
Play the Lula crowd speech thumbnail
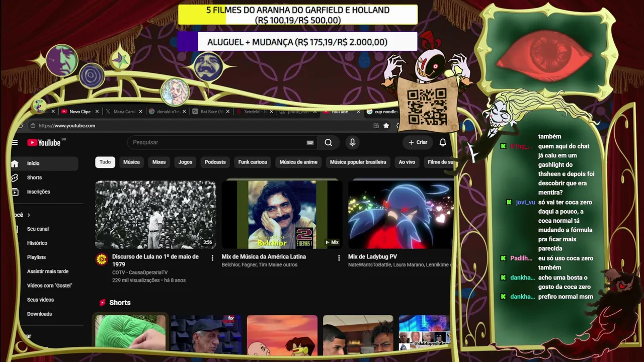coord(156,215)
